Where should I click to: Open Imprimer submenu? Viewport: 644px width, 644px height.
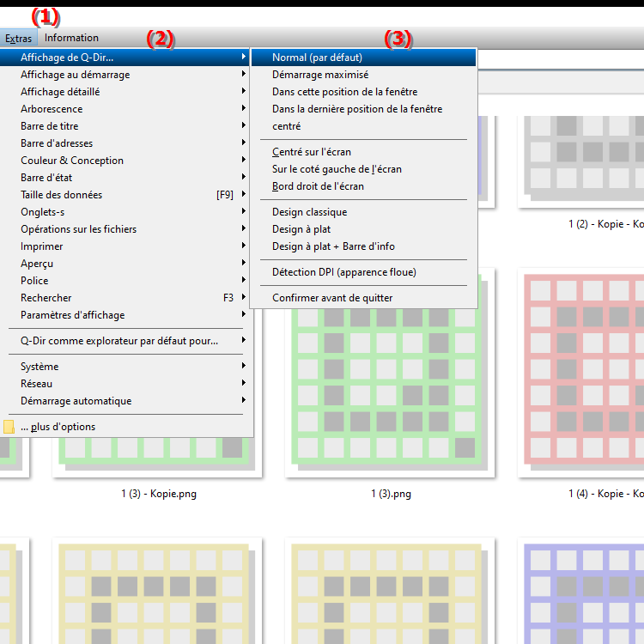pyautogui.click(x=125, y=246)
